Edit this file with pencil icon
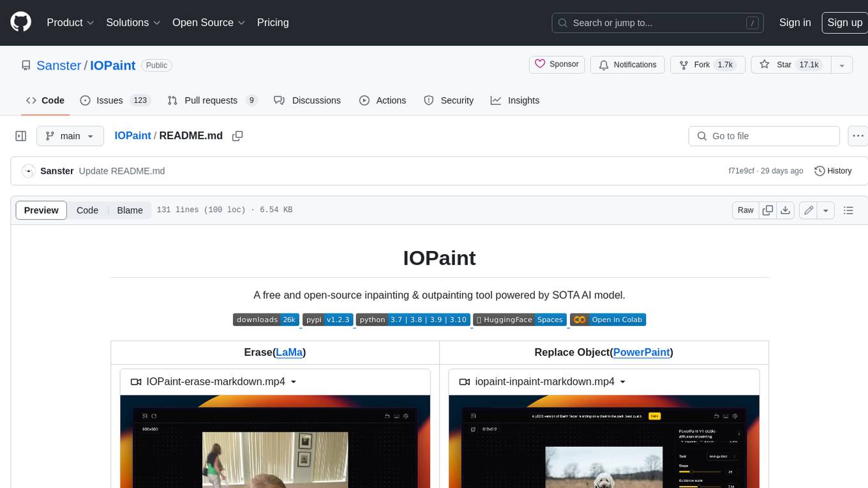Screen dimensions: 868x488 pos(809,210)
